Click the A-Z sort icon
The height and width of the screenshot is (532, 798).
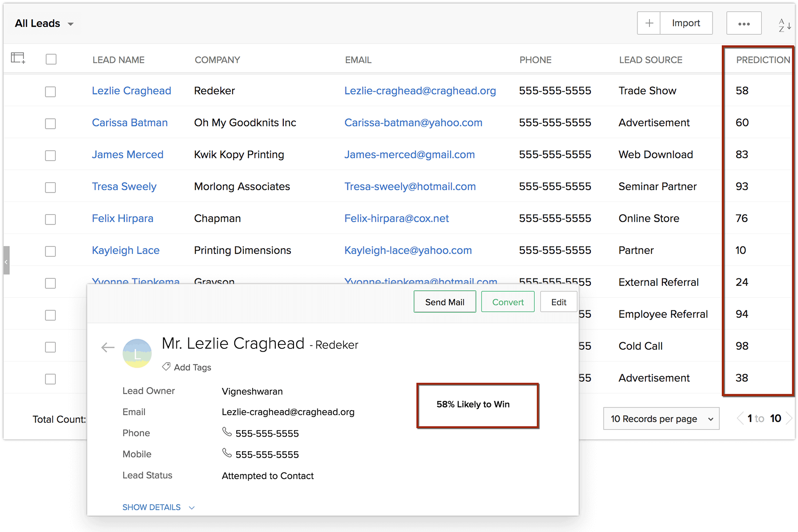coord(784,25)
